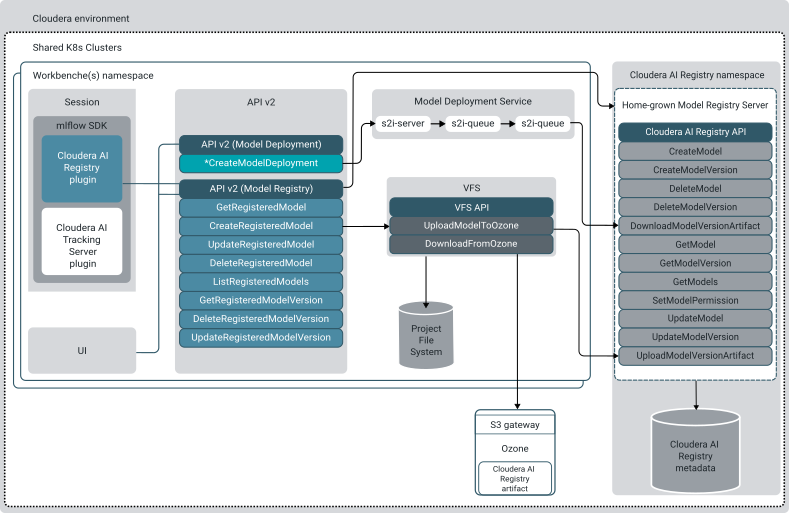
Task: Click Cloudera AI Registry artifact box in Ozone
Action: click(514, 476)
